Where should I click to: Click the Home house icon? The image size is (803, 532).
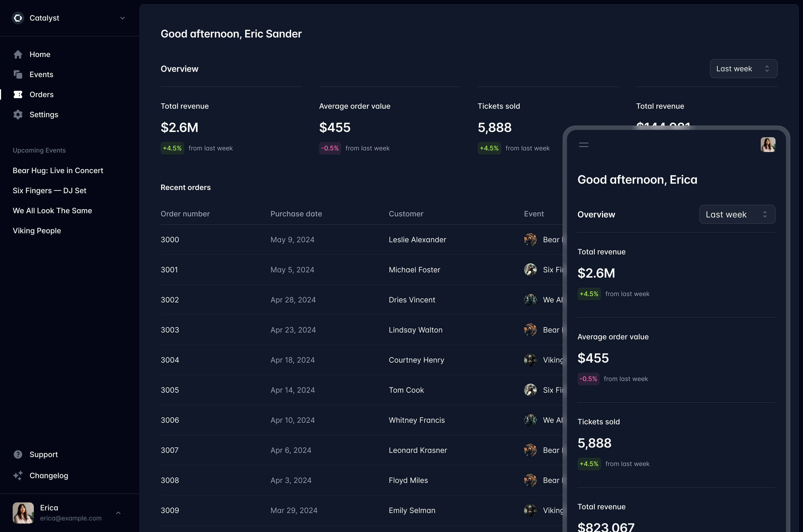(x=18, y=55)
